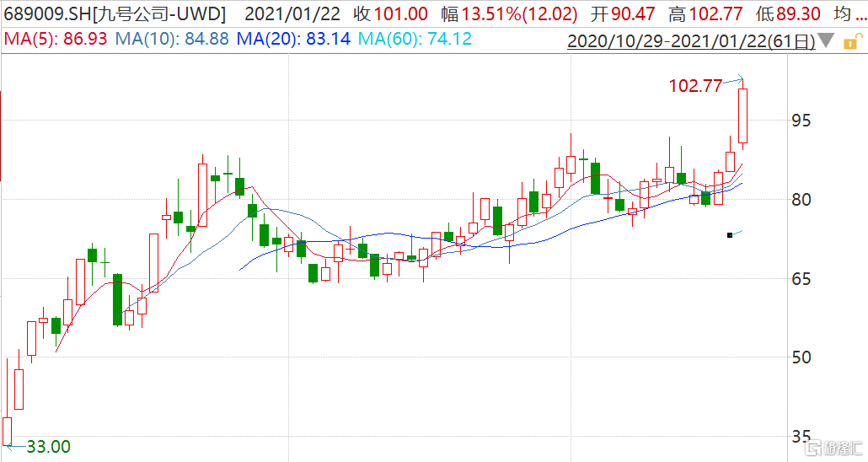Click the truncated 均... label in header
This screenshot has width=868, height=462.
[x=849, y=13]
